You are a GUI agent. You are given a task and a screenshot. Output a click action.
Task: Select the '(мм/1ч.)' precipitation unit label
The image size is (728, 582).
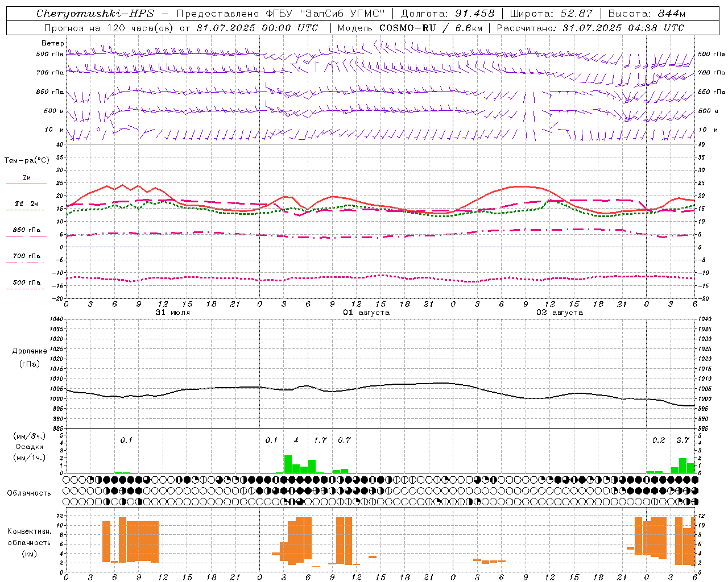pyautogui.click(x=30, y=458)
